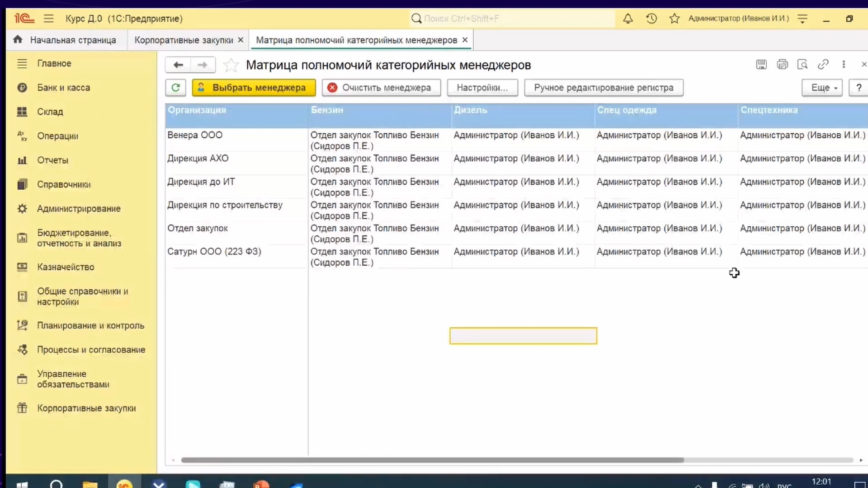Open service settings dropdown beside user name
The image size is (868, 488).
point(802,19)
